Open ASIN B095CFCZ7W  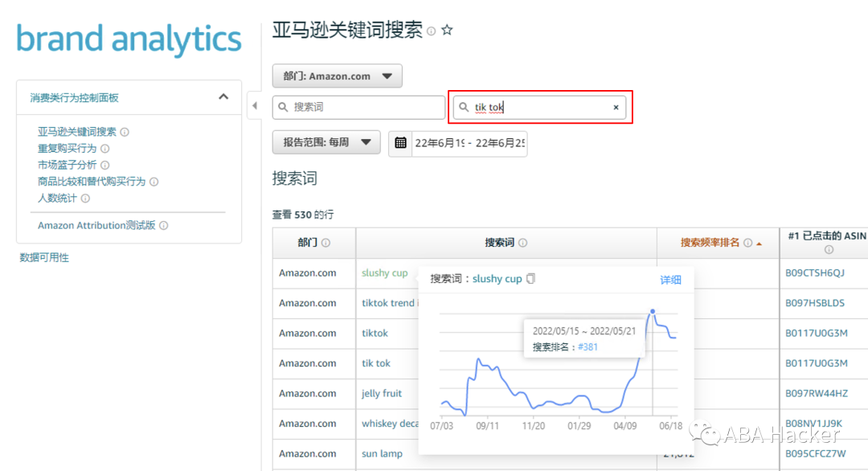[816, 454]
